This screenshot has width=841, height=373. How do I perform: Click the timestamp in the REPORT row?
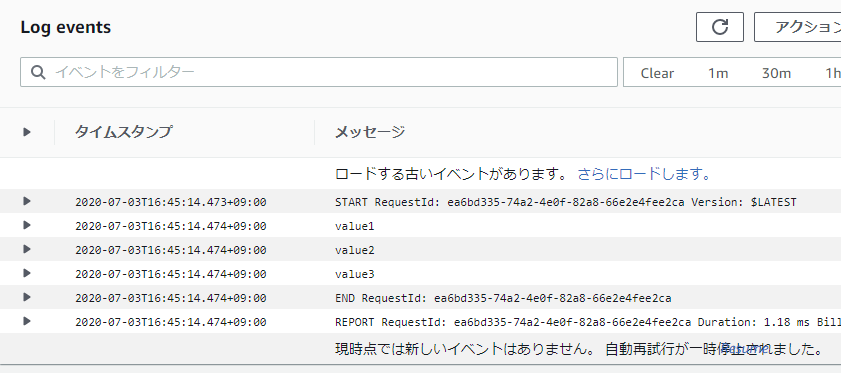point(171,323)
